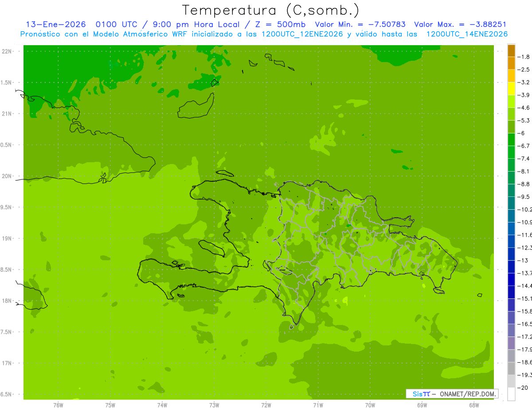Select the '1200UTC_12ENE2026' initialization timestamp
The image size is (532, 411).
pos(302,34)
